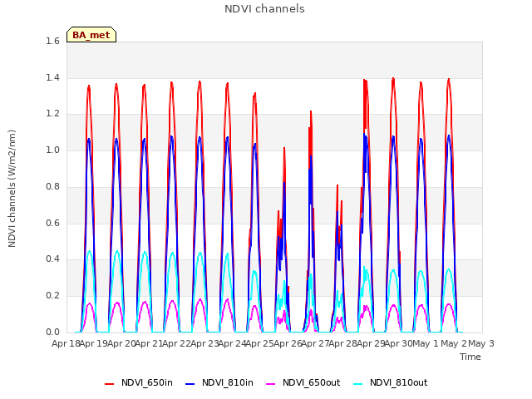The image size is (532, 399).
Task: Click the 0.0 y-axis tick label
Action: (52, 332)
